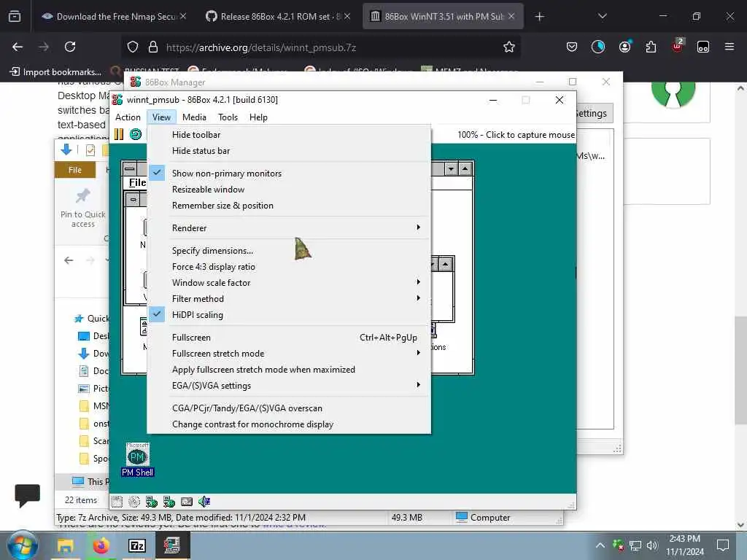Open the Windows Start orb
Image resolution: width=747 pixels, height=560 pixels.
click(22, 545)
